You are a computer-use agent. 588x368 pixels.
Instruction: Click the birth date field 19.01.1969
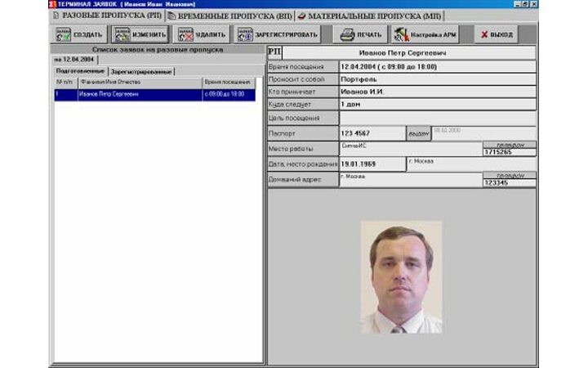(372, 164)
